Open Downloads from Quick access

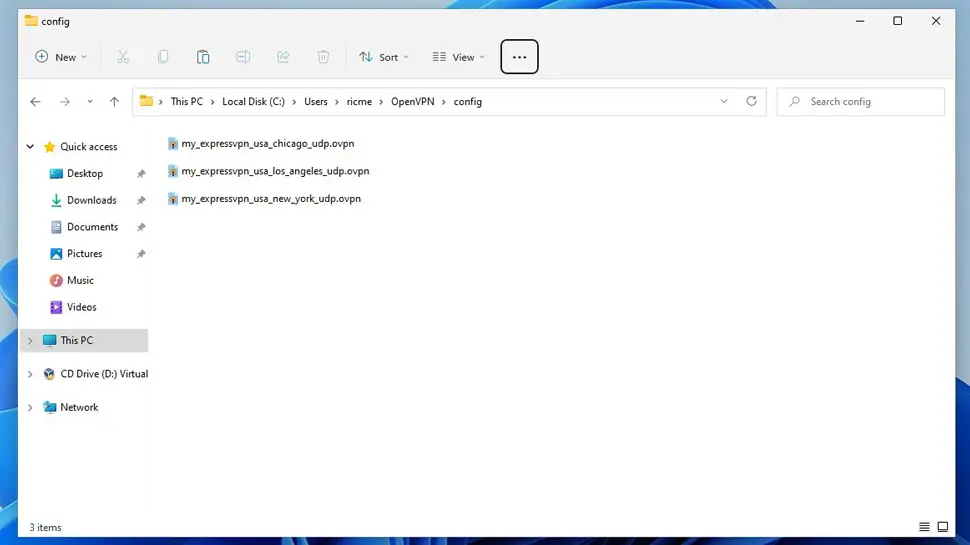[92, 200]
